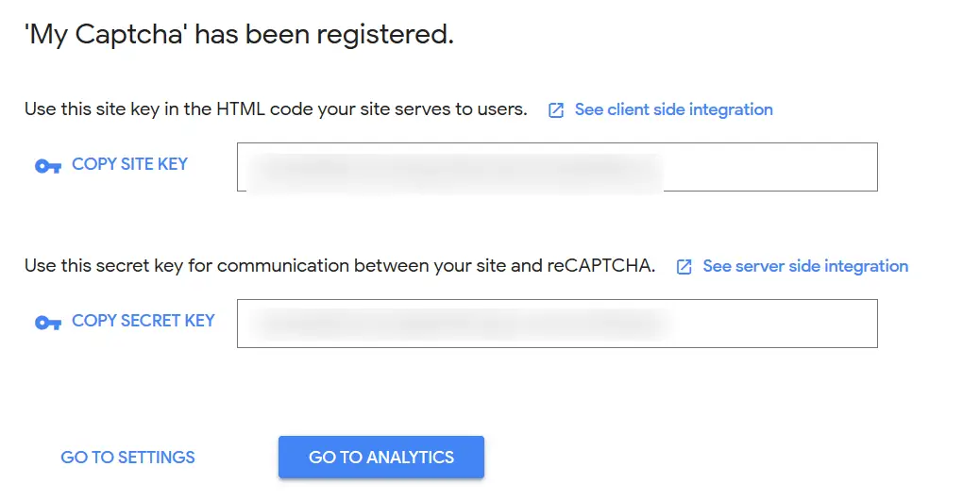Open the See client side integration link
The width and height of the screenshot is (980, 500).
[673, 109]
